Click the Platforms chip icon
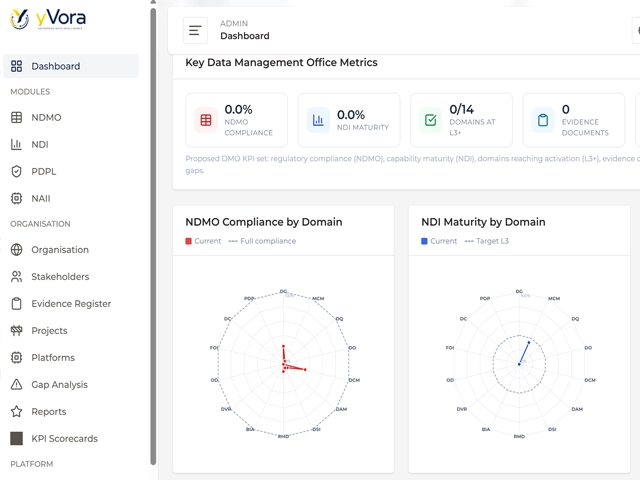 (x=16, y=358)
